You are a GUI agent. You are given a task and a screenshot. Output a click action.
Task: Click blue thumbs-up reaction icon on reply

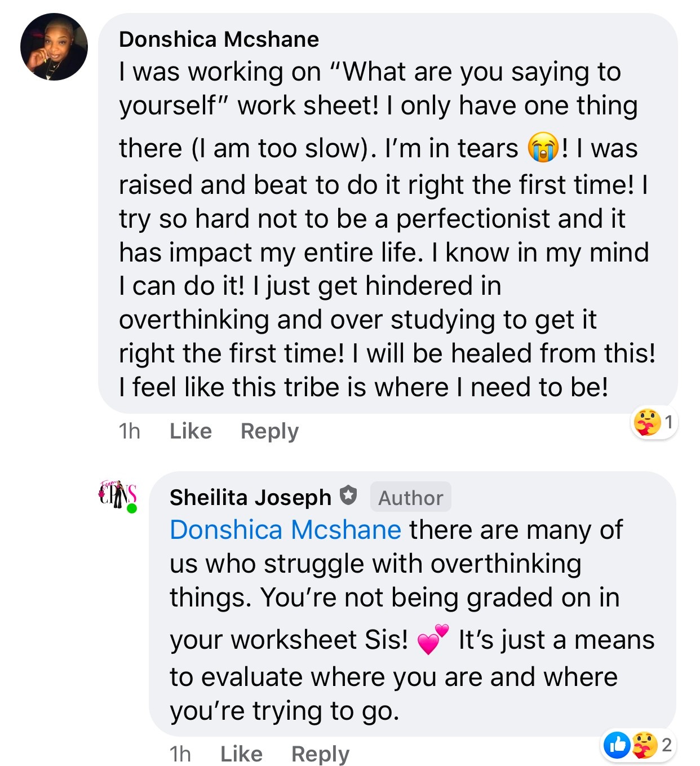tap(617, 745)
